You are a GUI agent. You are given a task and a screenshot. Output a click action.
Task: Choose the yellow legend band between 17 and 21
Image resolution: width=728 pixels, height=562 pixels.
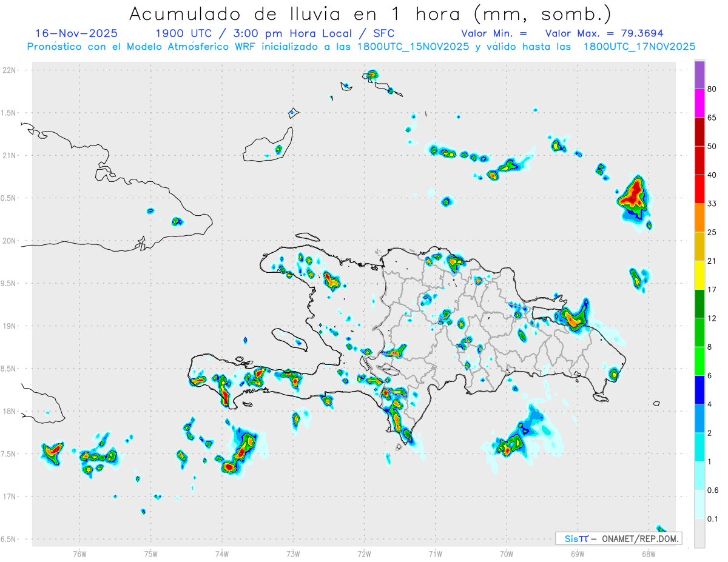pyautogui.click(x=699, y=275)
